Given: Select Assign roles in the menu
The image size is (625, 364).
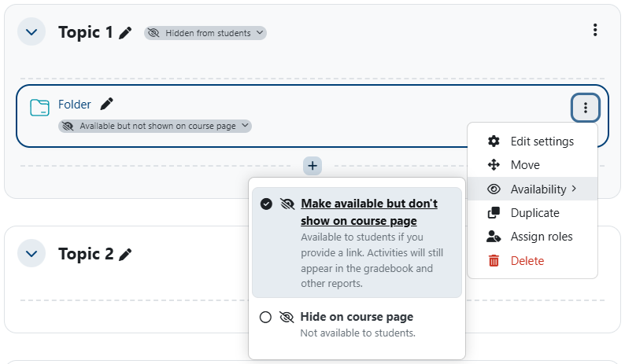Looking at the screenshot, I should (533, 237).
